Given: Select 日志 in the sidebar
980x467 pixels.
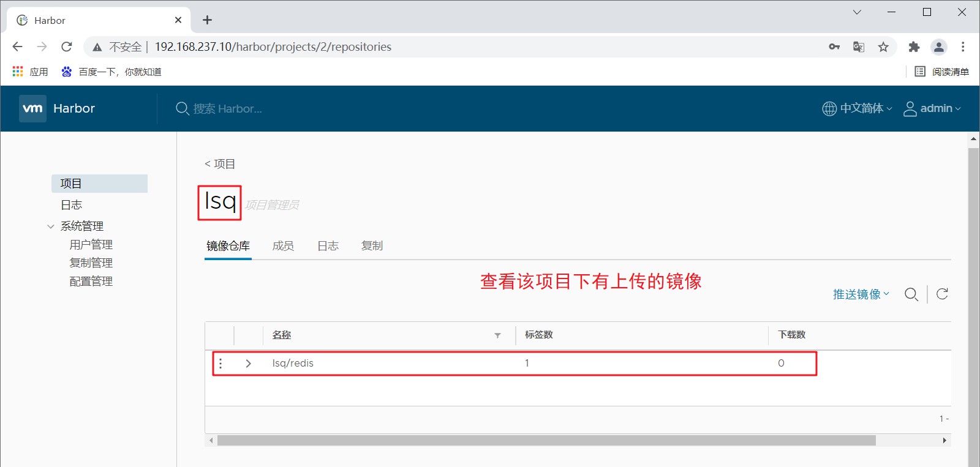Looking at the screenshot, I should pyautogui.click(x=71, y=205).
